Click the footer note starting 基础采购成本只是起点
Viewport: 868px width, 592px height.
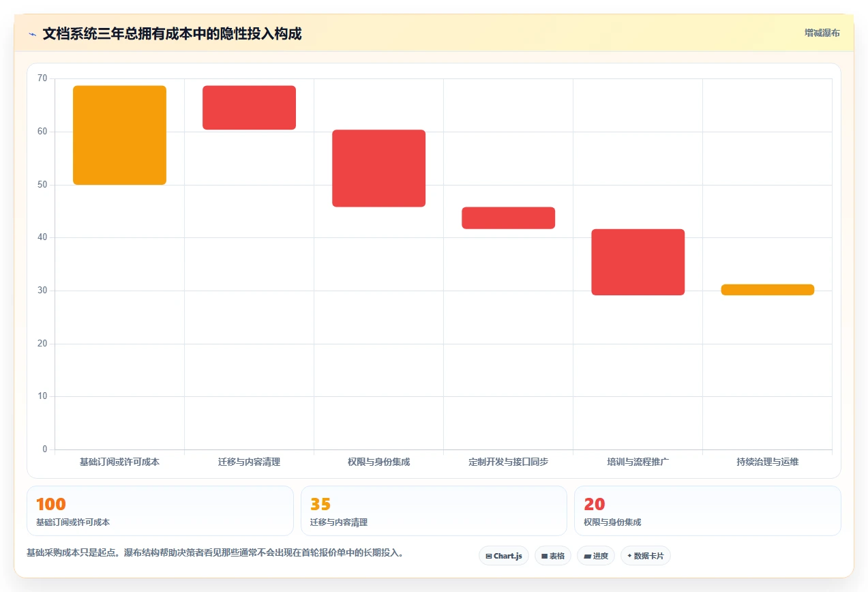click(x=215, y=553)
